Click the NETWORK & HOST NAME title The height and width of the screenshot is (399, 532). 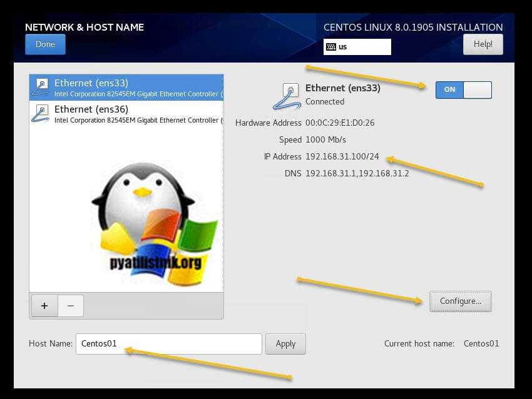click(x=84, y=28)
